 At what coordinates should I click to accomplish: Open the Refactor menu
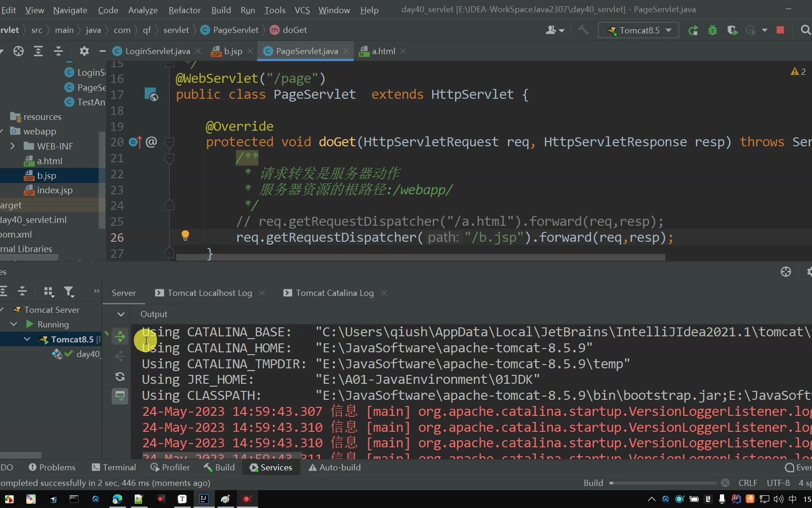pyautogui.click(x=184, y=10)
